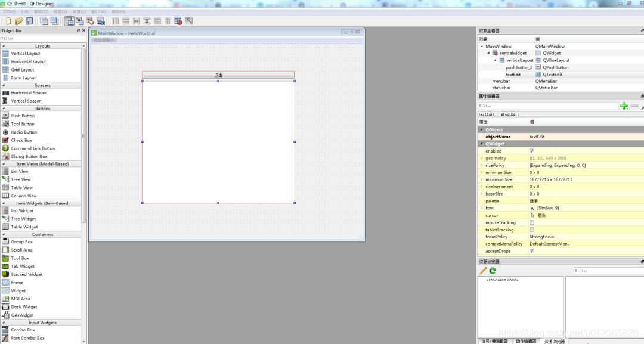
Task: Click the focusPolicy value StrongFocus
Action: tap(541, 237)
